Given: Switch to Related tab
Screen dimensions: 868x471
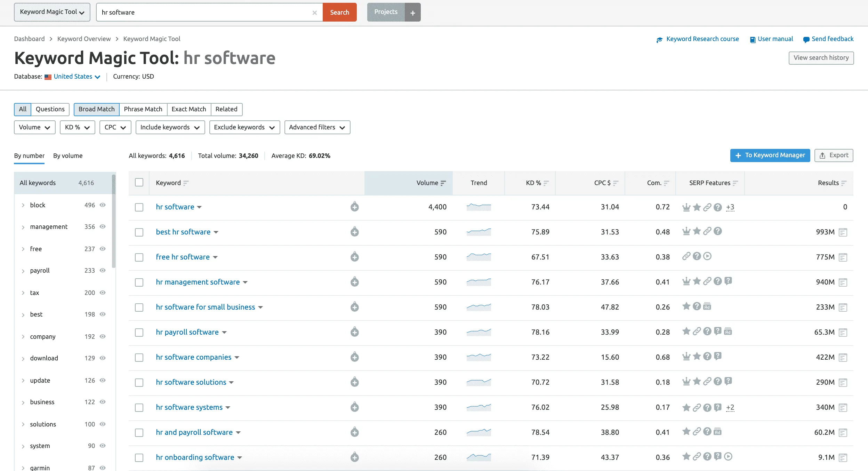Looking at the screenshot, I should tap(226, 109).
